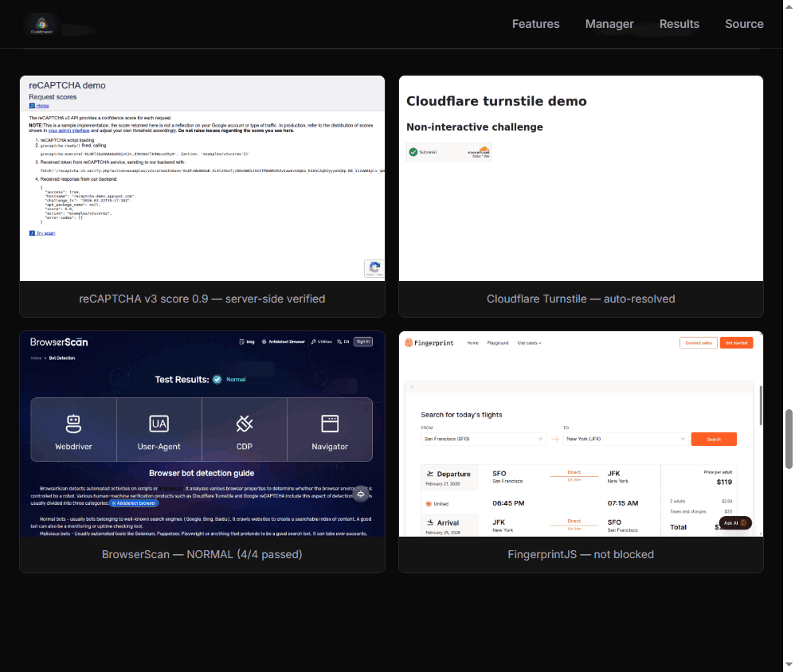The image size is (795, 672).
Task: Open the Features nav link
Action: pos(535,24)
